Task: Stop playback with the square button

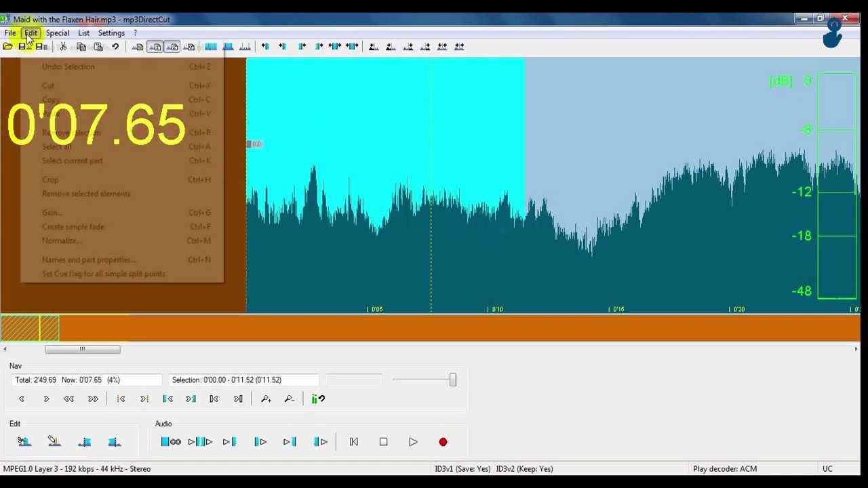Action: (383, 442)
